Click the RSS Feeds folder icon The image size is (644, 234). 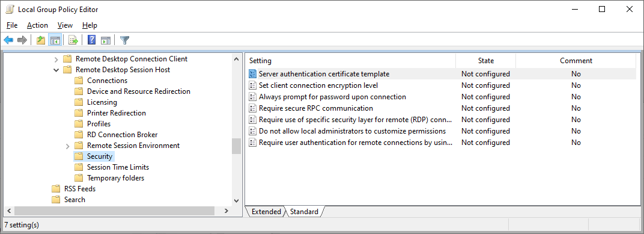point(56,189)
